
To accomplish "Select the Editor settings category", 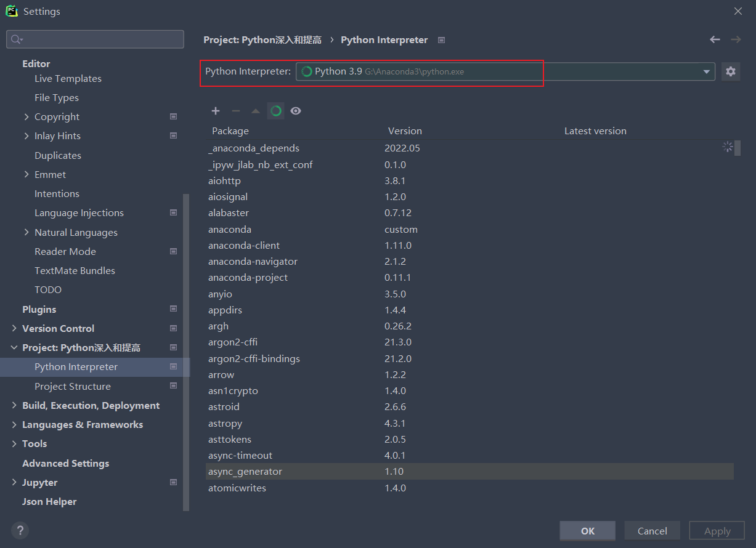I will [36, 63].
